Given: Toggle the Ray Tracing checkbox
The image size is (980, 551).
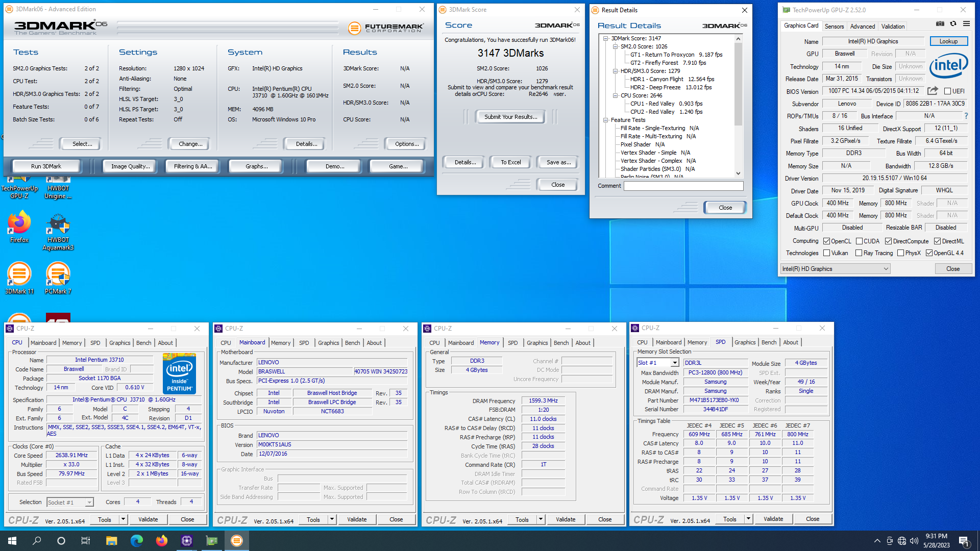Looking at the screenshot, I should coord(859,253).
